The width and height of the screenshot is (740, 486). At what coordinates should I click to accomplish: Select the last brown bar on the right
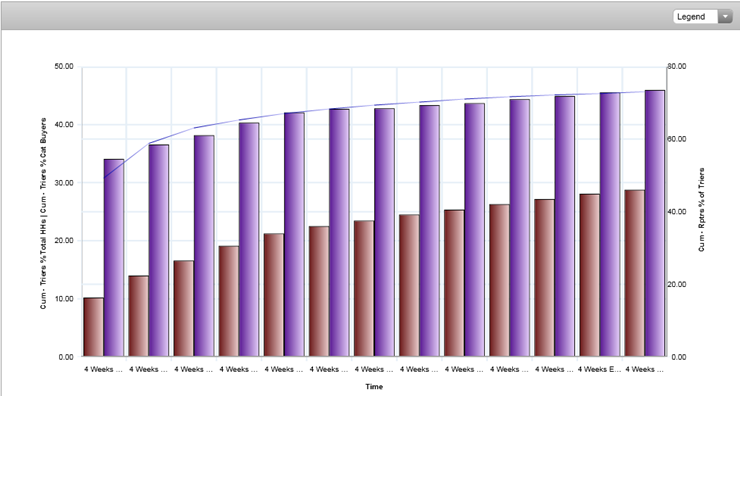click(x=634, y=273)
